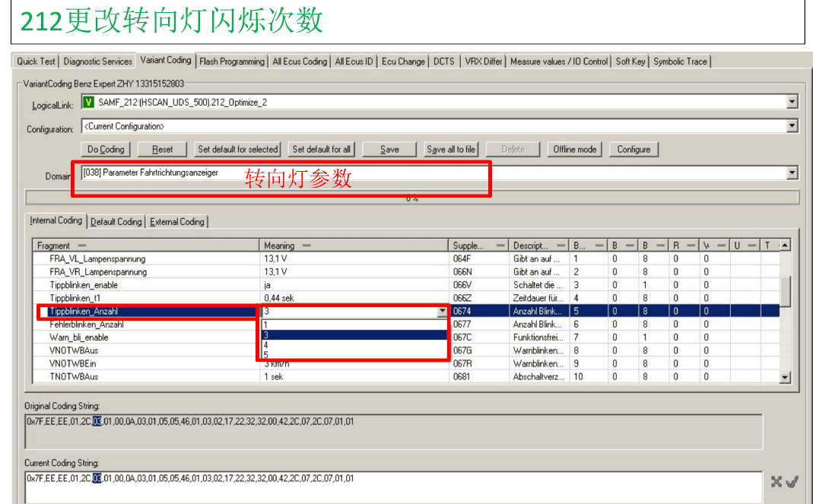Viewport: 813px width, 504px height.
Task: Click the Save all to file button
Action: pos(451,150)
